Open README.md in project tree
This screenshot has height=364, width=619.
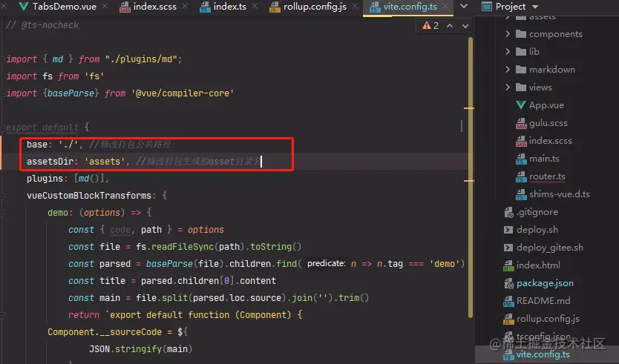[x=543, y=301]
